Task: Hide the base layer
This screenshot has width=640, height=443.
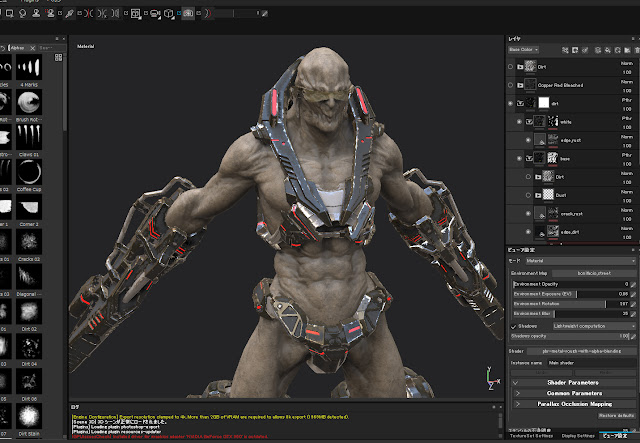Action: pyautogui.click(x=519, y=158)
